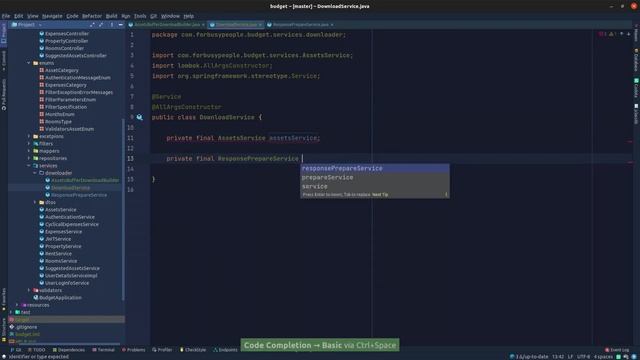The width and height of the screenshot is (640, 360).
Task: Select SuggestedAssetsController in project tree
Action: 76,56
